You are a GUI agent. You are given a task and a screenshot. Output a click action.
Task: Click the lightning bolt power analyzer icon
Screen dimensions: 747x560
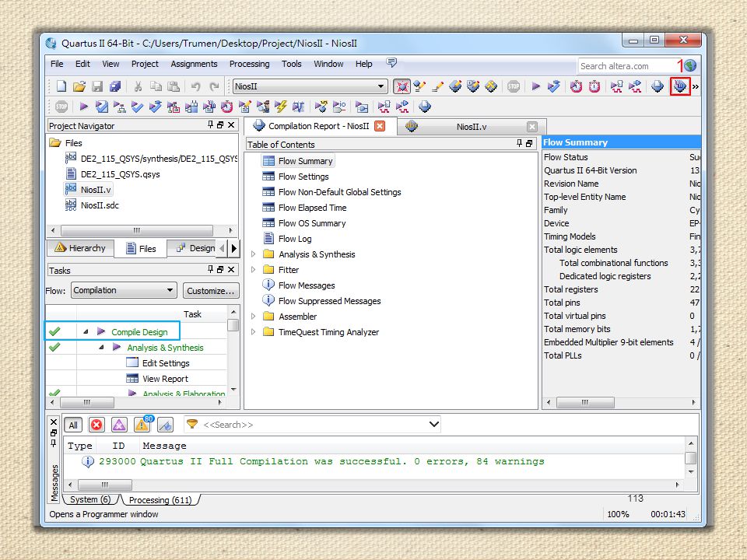(x=281, y=107)
